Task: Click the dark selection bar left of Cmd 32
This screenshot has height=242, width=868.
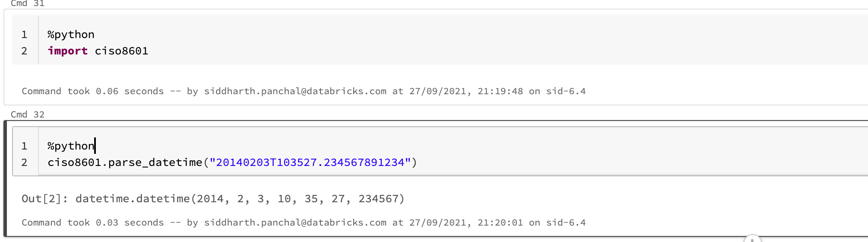Action: [6, 178]
